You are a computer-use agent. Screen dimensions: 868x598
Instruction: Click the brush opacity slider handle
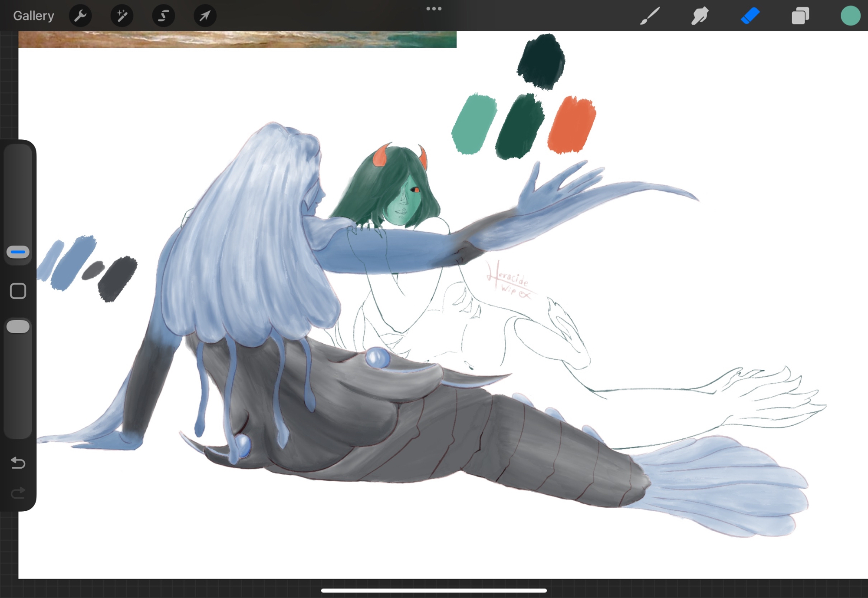(x=18, y=327)
